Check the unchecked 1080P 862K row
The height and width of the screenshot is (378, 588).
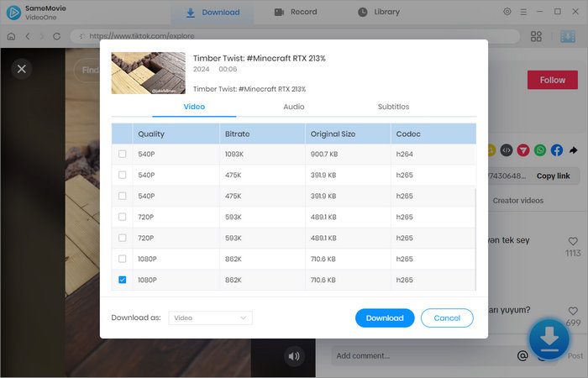(x=123, y=259)
